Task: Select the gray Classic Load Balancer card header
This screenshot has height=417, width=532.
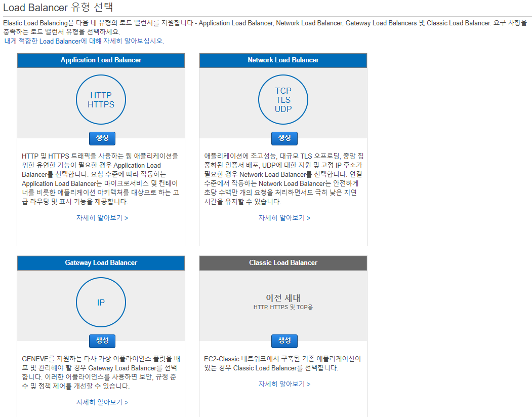Action: pyautogui.click(x=283, y=263)
